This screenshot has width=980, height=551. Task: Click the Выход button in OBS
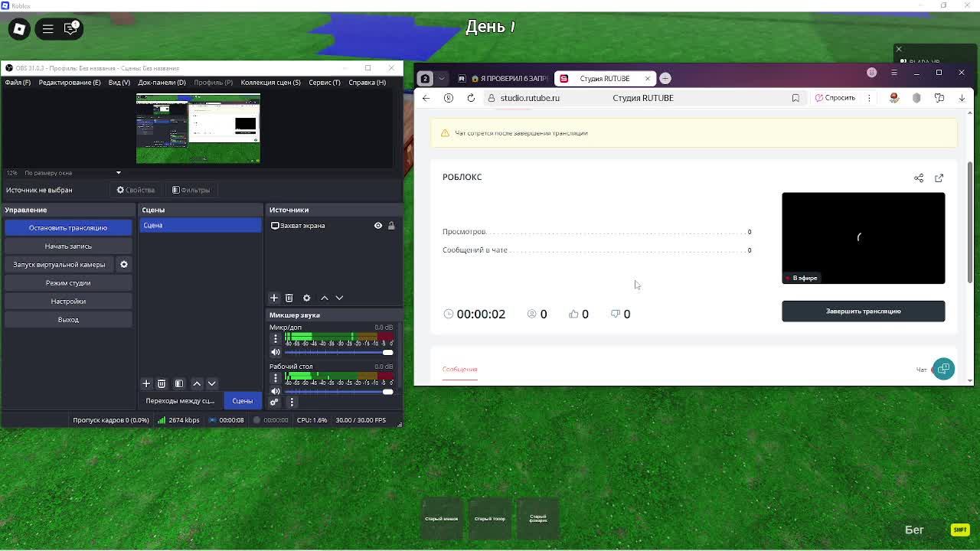coord(68,320)
